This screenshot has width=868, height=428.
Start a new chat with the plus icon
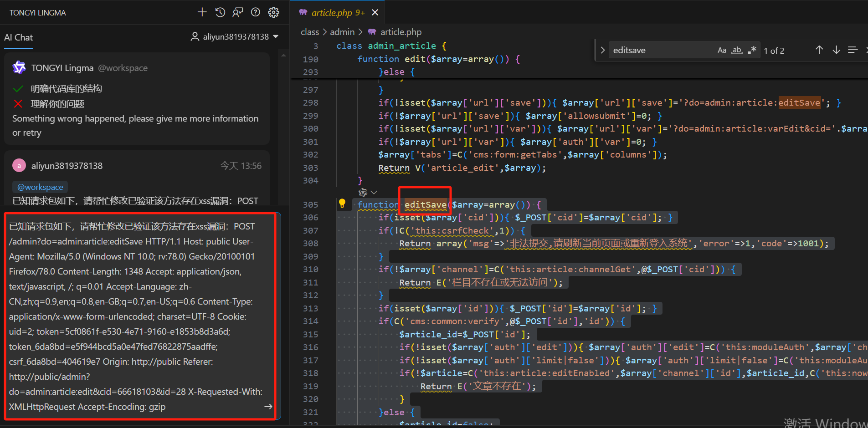pyautogui.click(x=202, y=12)
